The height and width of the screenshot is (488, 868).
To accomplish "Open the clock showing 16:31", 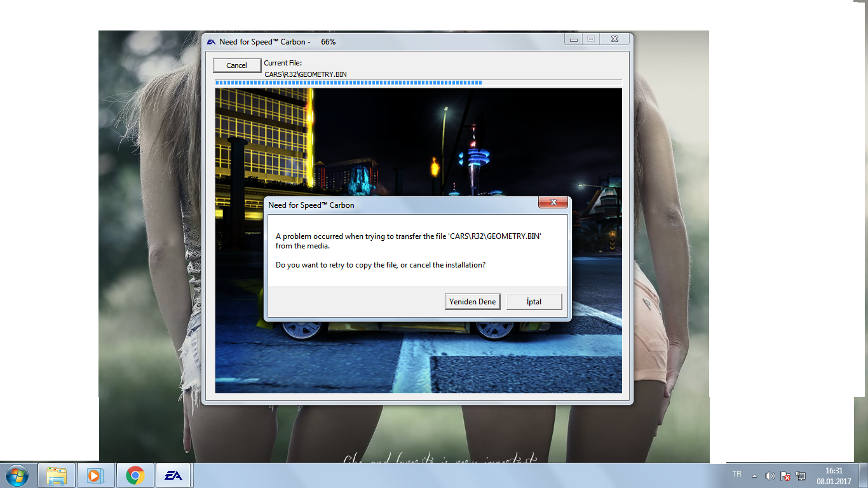I will tap(834, 476).
